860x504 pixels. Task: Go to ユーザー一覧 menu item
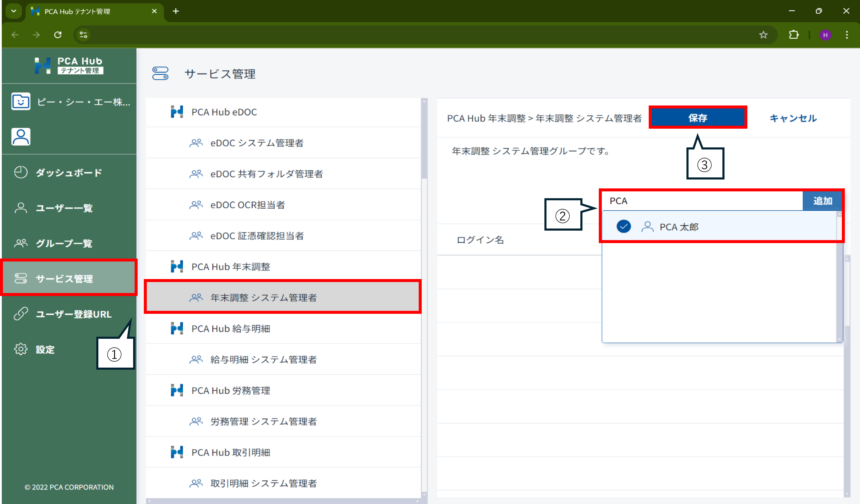pyautogui.click(x=69, y=208)
